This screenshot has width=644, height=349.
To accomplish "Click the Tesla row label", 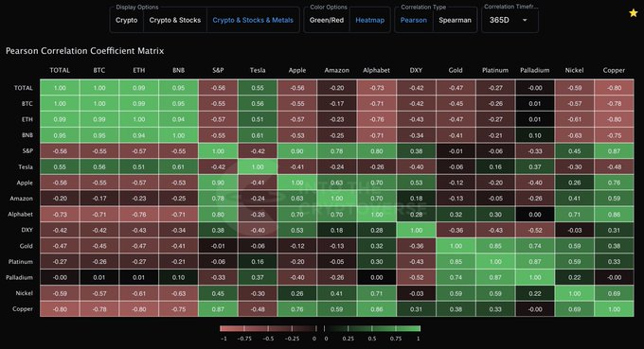I will [x=26, y=166].
